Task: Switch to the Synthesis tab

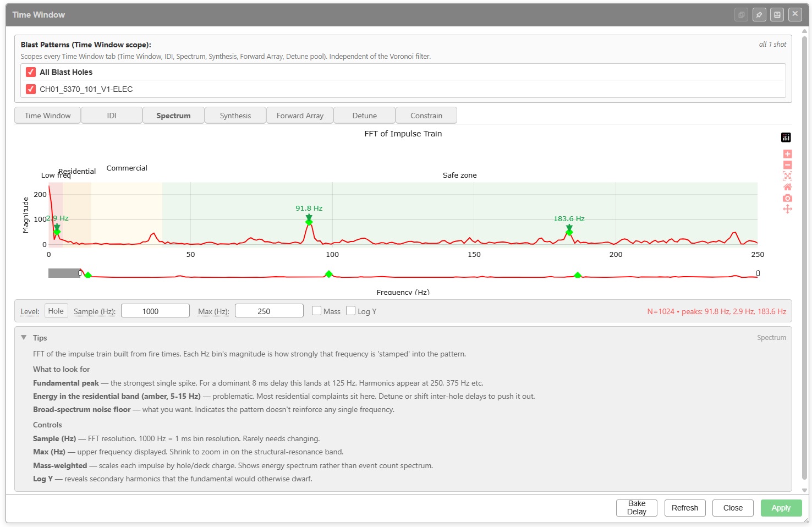Action: [235, 116]
